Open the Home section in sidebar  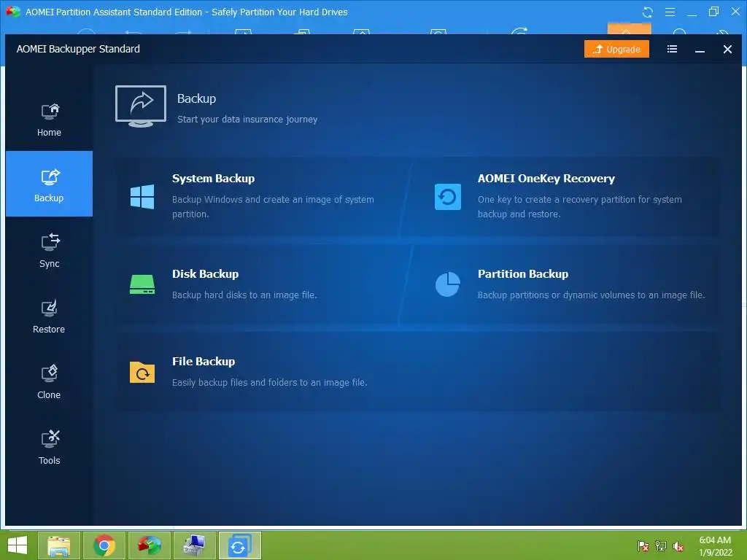tap(49, 119)
